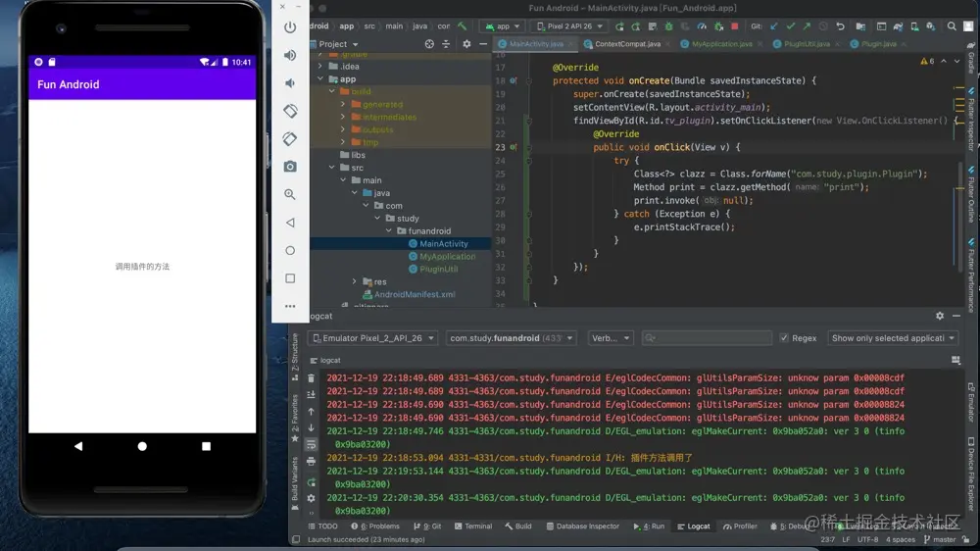Image resolution: width=980 pixels, height=551 pixels.
Task: Click the emulator power button icon
Action: [x=290, y=27]
